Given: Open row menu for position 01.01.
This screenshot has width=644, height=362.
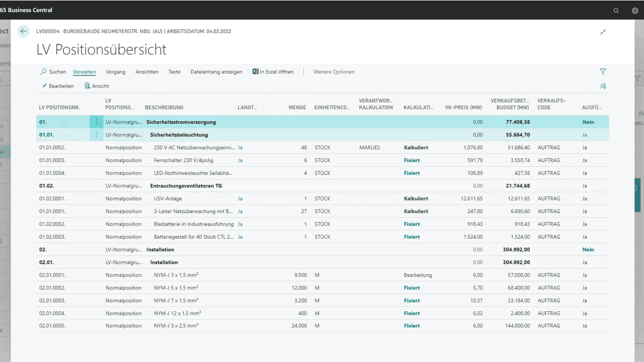Looking at the screenshot, I should coord(96,135).
